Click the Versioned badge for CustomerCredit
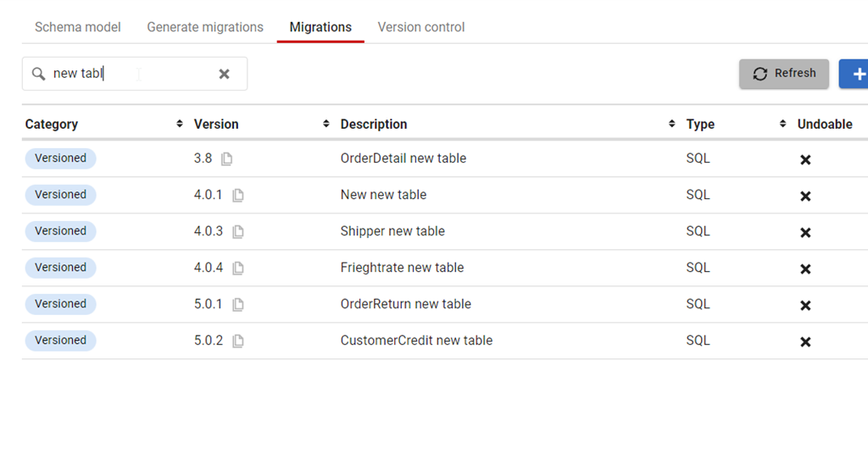868x476 pixels. click(x=61, y=340)
